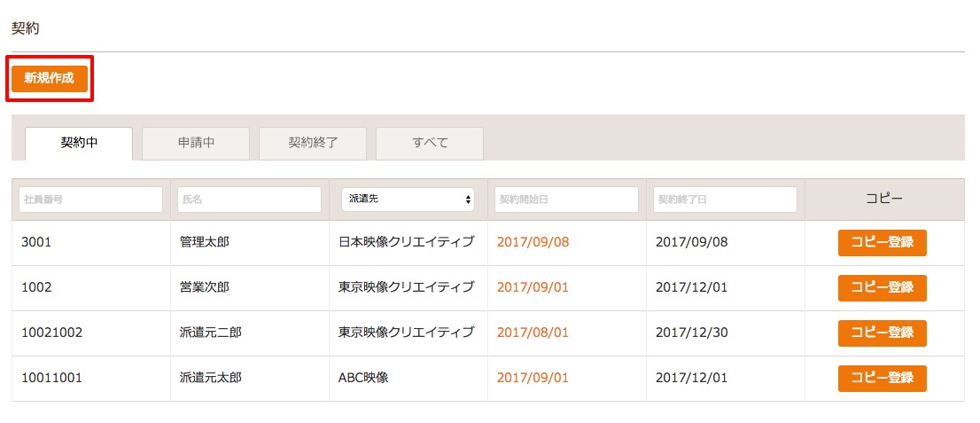Click the 契約開始日 filter field
980x423 pixels.
(567, 200)
